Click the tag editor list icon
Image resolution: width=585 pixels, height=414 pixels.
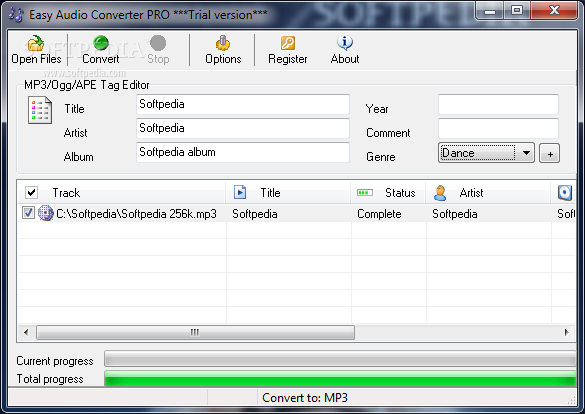tap(40, 110)
